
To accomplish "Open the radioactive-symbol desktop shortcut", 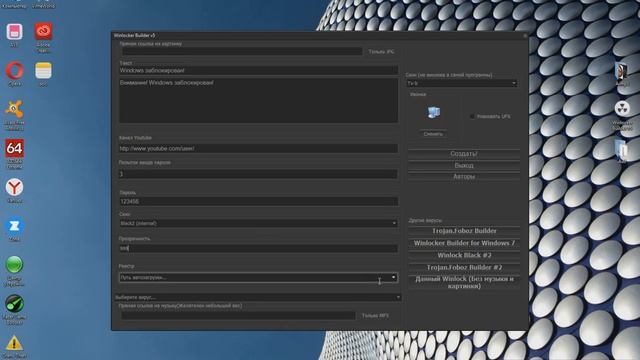I will point(622,109).
